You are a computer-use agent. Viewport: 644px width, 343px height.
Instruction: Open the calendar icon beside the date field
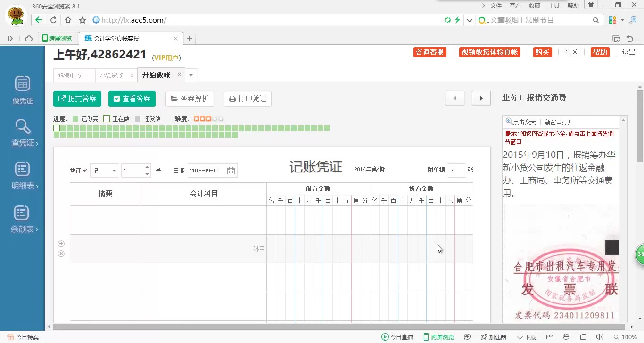click(x=231, y=170)
